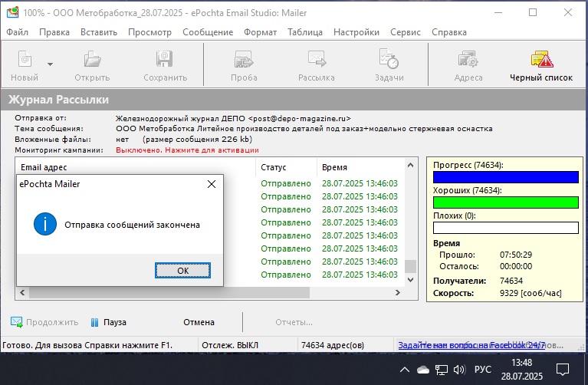Open the Таблица menu
The image size is (588, 385).
click(305, 32)
